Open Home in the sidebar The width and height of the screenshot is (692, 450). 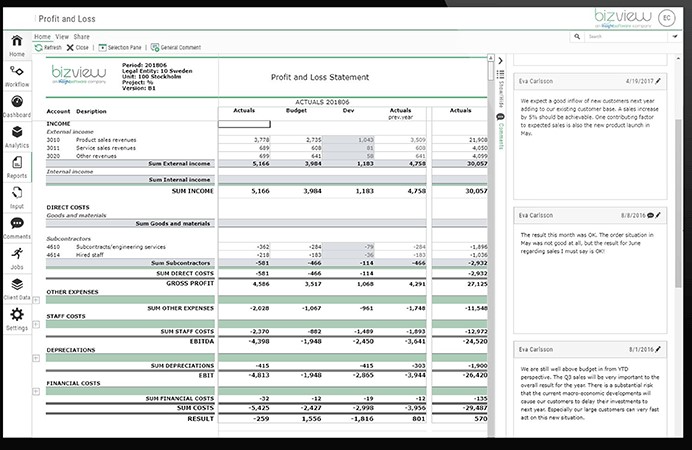(x=17, y=45)
